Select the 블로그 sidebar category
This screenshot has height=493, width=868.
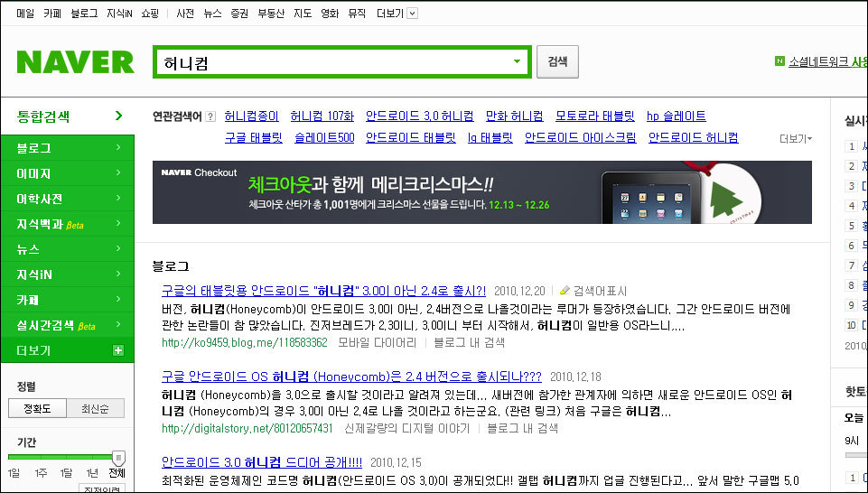(68, 148)
